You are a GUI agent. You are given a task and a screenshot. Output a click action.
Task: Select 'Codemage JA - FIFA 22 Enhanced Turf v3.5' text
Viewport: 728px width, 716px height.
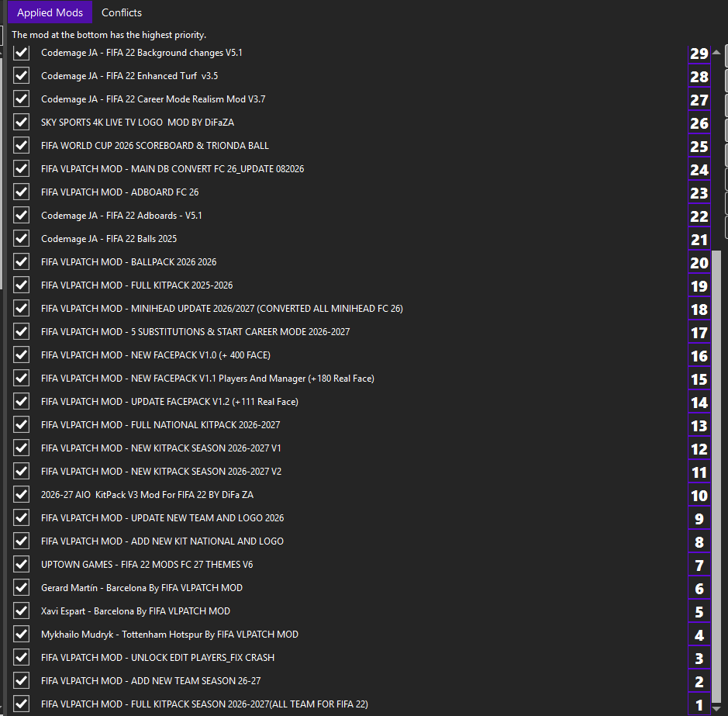pos(129,76)
